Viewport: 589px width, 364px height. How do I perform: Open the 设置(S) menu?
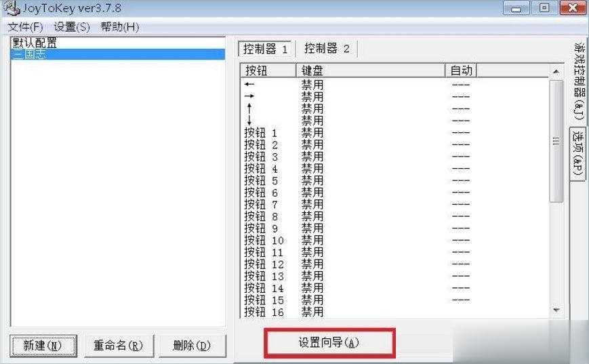[x=72, y=27]
